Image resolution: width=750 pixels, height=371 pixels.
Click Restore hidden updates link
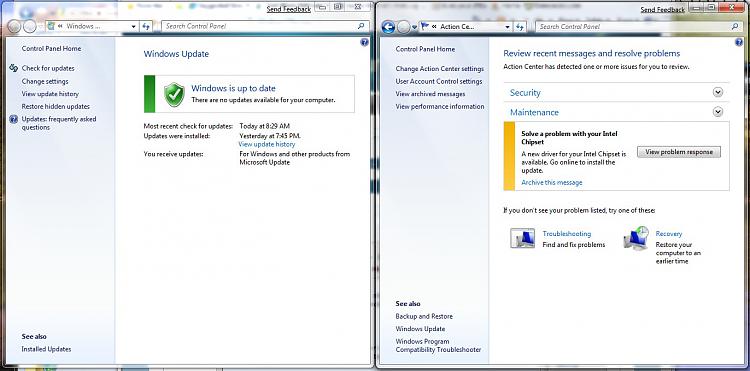point(55,107)
